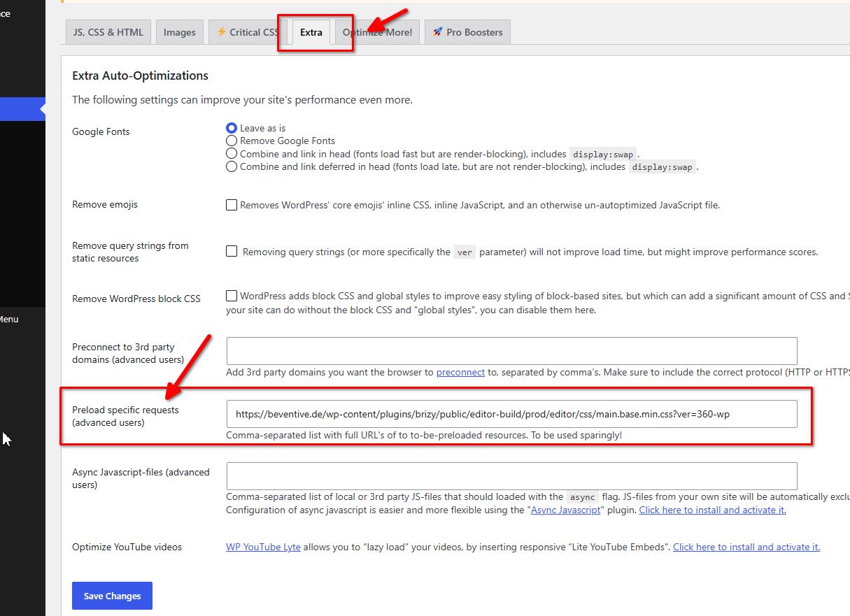Open the Optimize More! tab
Screen dimensions: 850x616
(377, 32)
